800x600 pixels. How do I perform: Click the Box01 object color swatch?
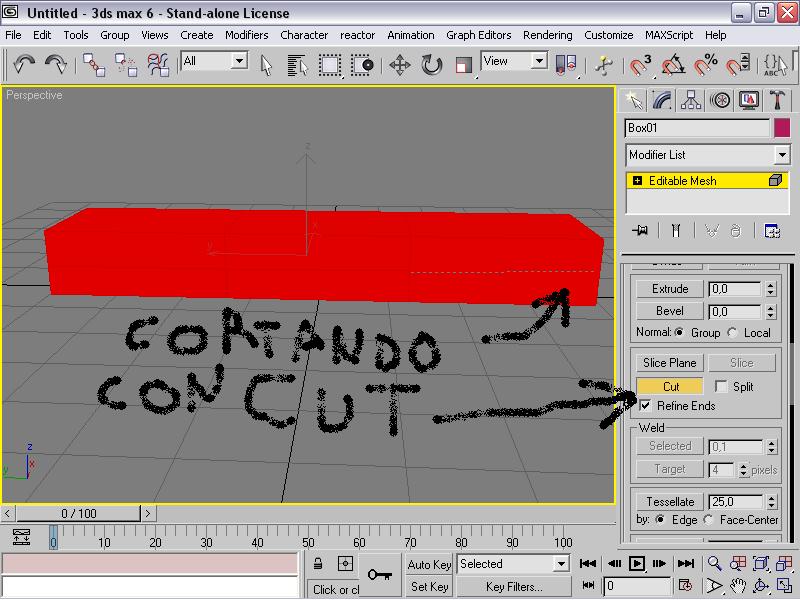coord(782,128)
